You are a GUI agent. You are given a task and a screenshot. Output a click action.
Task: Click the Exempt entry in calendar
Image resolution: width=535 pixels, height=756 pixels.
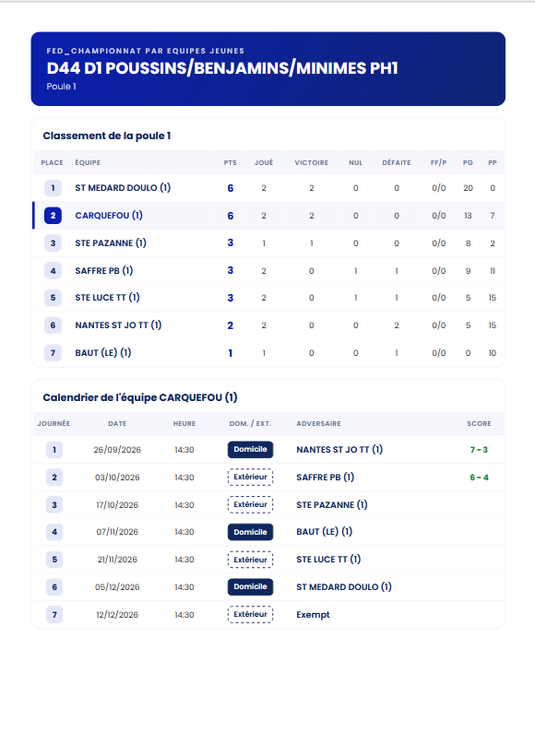click(x=313, y=614)
